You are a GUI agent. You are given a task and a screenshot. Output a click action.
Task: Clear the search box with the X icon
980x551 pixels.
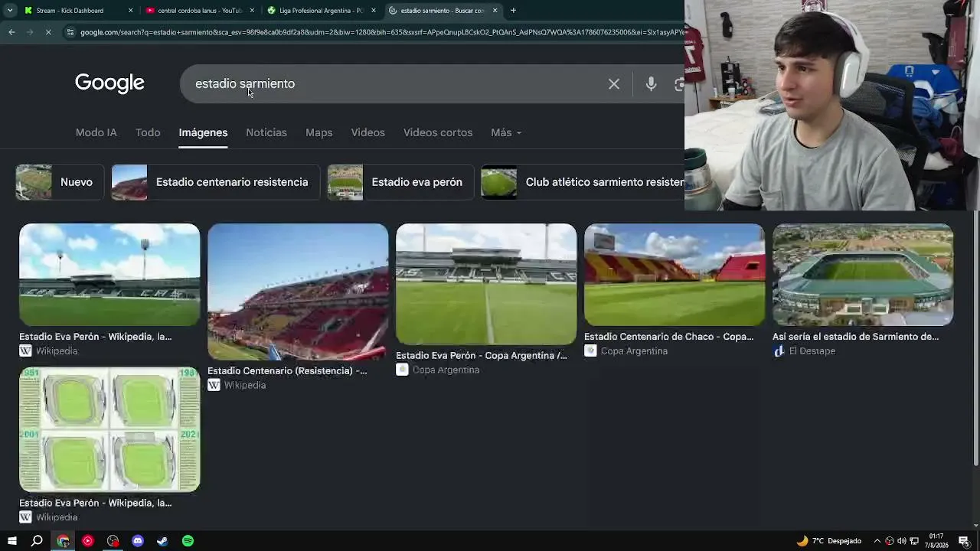[x=614, y=84]
